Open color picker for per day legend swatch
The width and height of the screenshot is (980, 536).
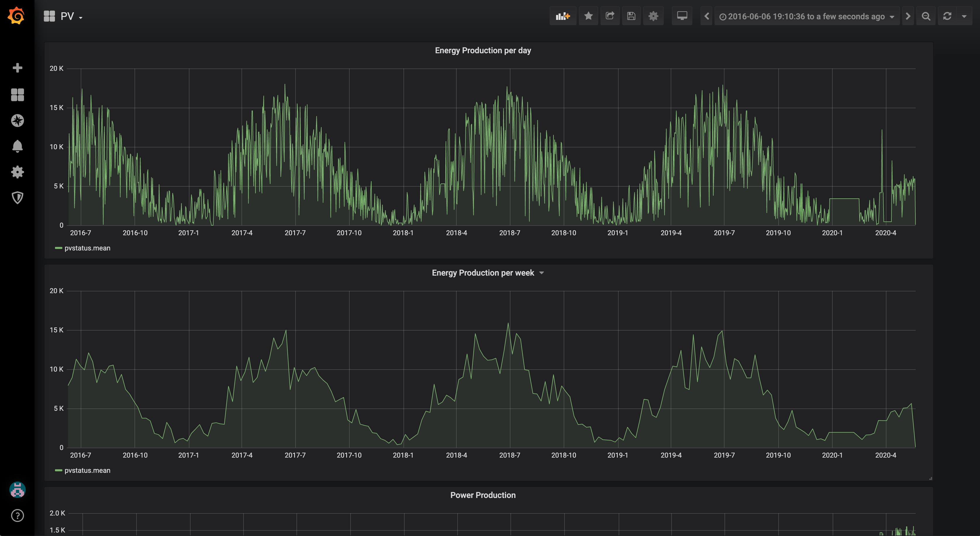tap(58, 248)
